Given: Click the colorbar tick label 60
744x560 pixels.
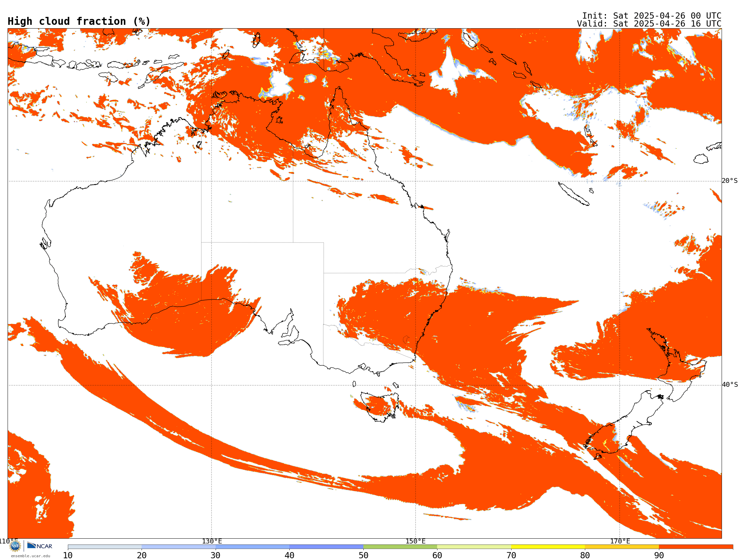Looking at the screenshot, I should (437, 556).
